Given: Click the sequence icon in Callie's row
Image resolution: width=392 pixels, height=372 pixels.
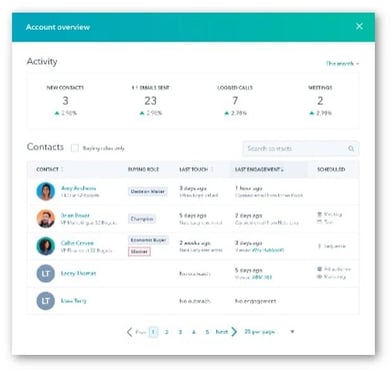Looking at the screenshot, I should (x=319, y=246).
